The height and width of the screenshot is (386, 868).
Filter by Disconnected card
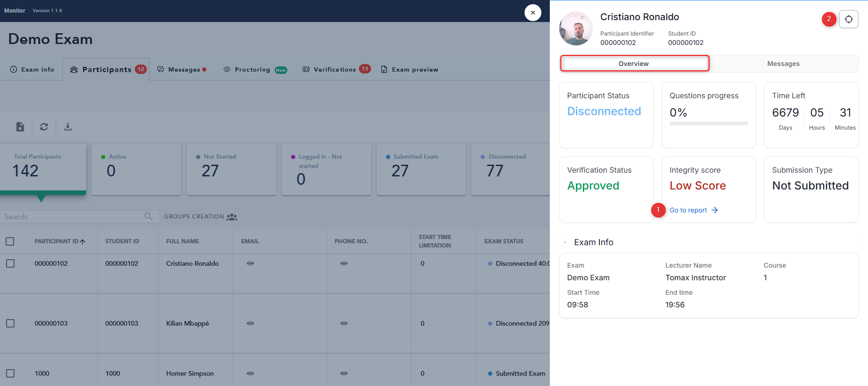[x=511, y=169]
